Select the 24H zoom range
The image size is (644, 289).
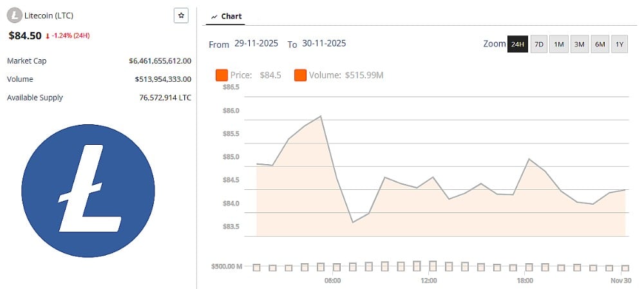517,44
